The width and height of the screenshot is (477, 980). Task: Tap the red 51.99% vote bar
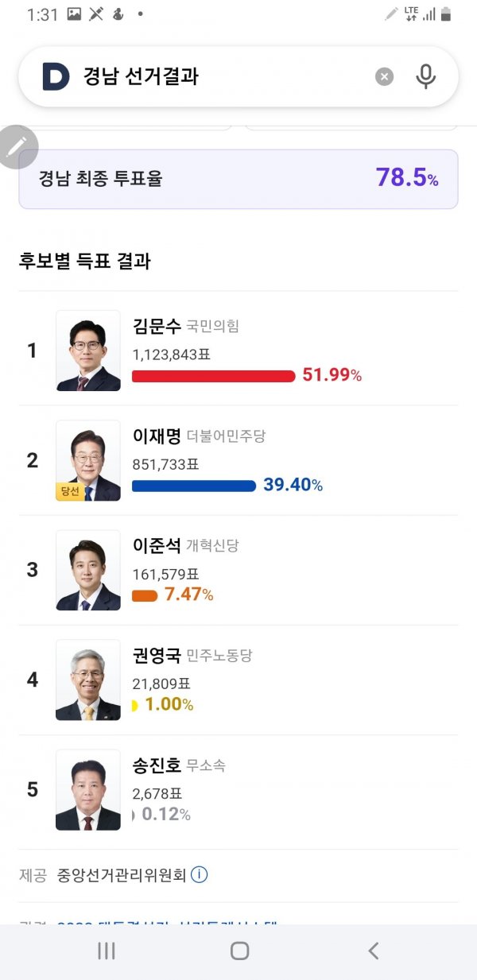click(x=213, y=376)
